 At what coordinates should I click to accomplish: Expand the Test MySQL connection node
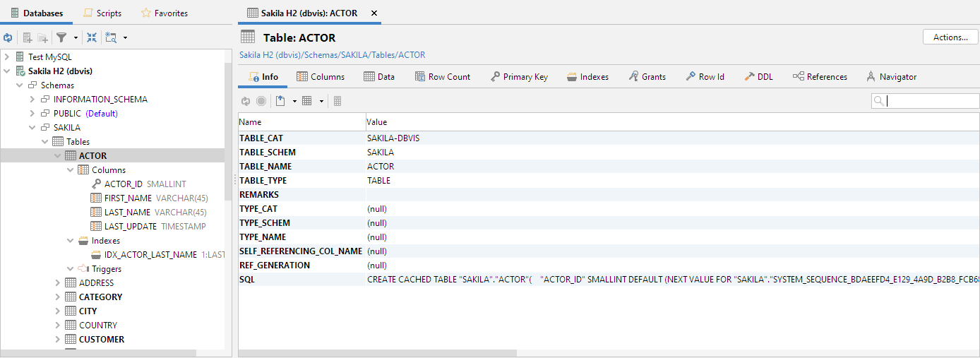(x=7, y=56)
